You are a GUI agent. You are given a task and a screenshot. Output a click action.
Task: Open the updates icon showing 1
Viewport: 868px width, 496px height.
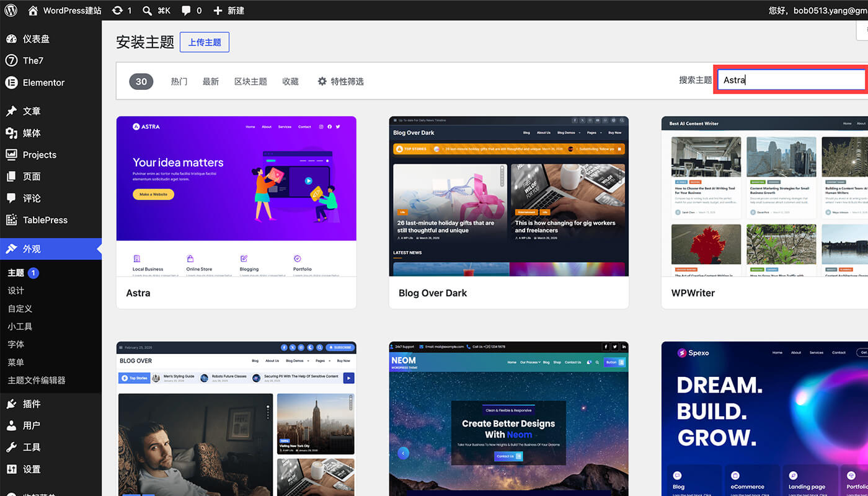pos(117,11)
